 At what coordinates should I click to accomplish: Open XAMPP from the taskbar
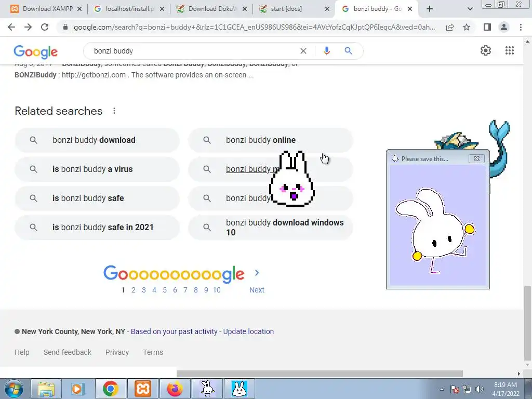[x=143, y=389]
